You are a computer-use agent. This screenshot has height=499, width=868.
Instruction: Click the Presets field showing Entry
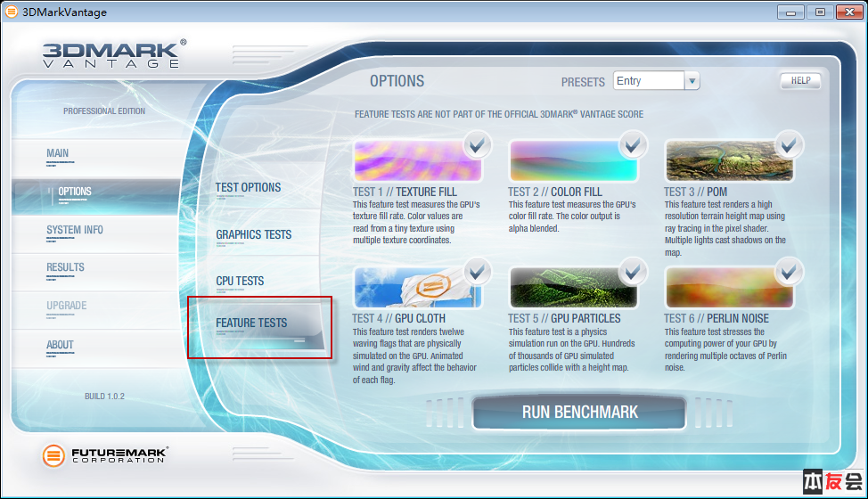(x=649, y=81)
